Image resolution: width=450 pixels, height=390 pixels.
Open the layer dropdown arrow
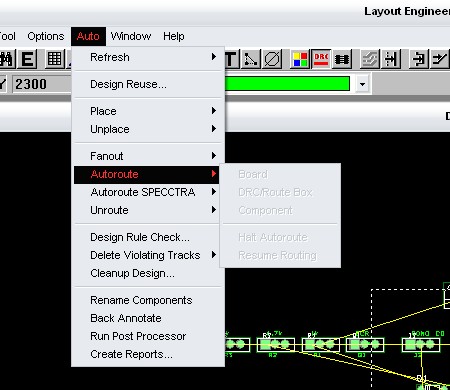pyautogui.click(x=362, y=84)
